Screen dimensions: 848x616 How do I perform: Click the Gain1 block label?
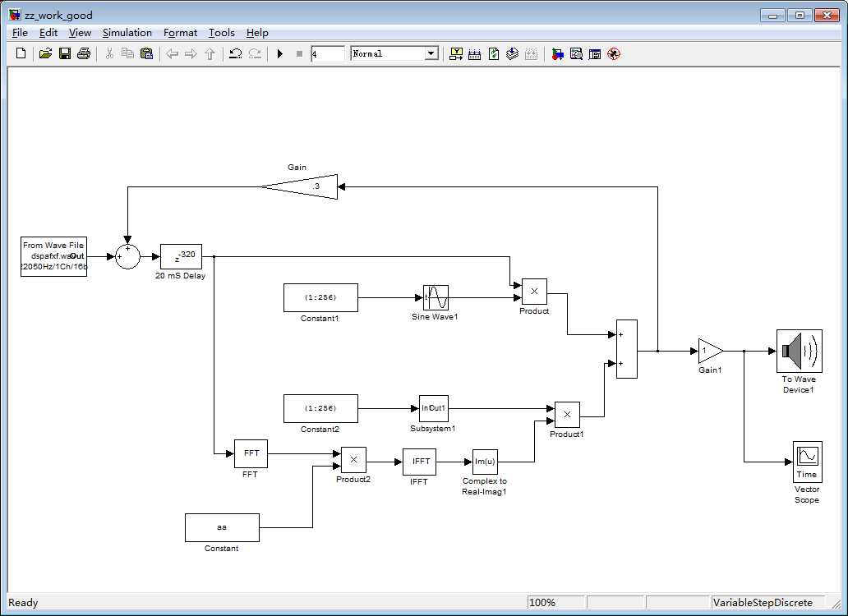point(710,370)
